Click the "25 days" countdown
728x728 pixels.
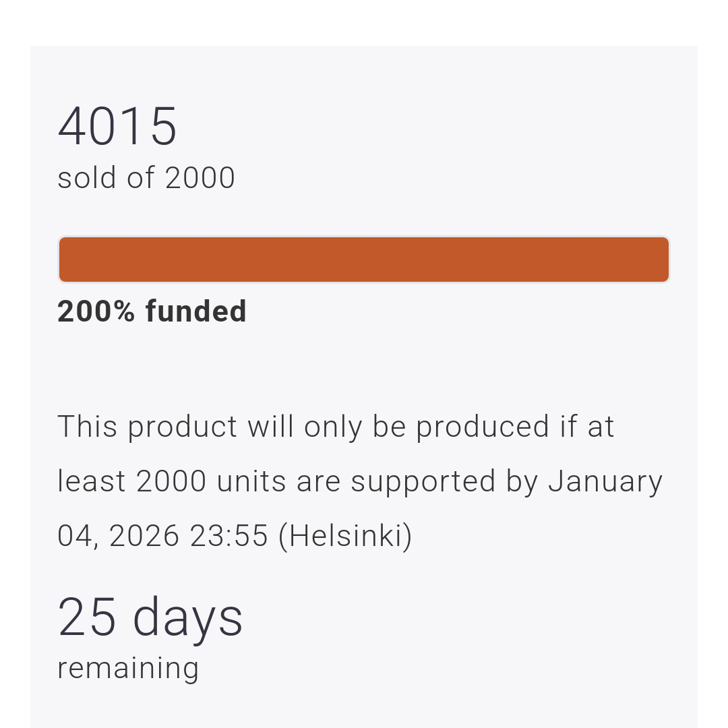point(150,617)
